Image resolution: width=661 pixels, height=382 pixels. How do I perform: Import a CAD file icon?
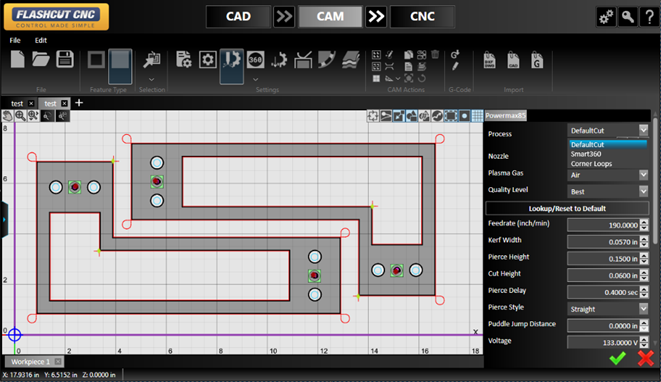[x=513, y=60]
